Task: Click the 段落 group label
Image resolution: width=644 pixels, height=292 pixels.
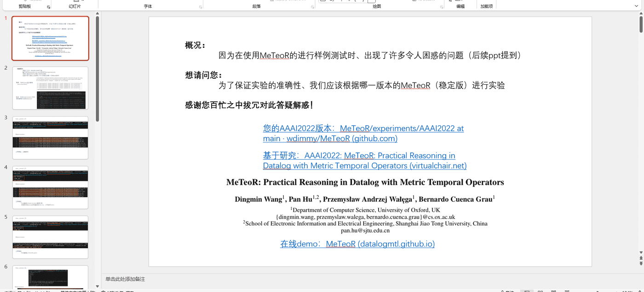Action: tap(257, 6)
